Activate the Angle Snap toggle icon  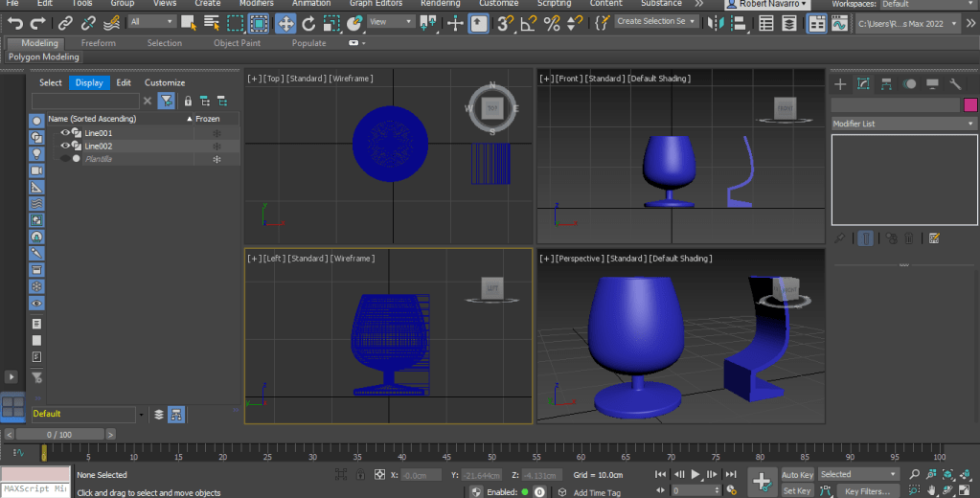click(x=529, y=22)
